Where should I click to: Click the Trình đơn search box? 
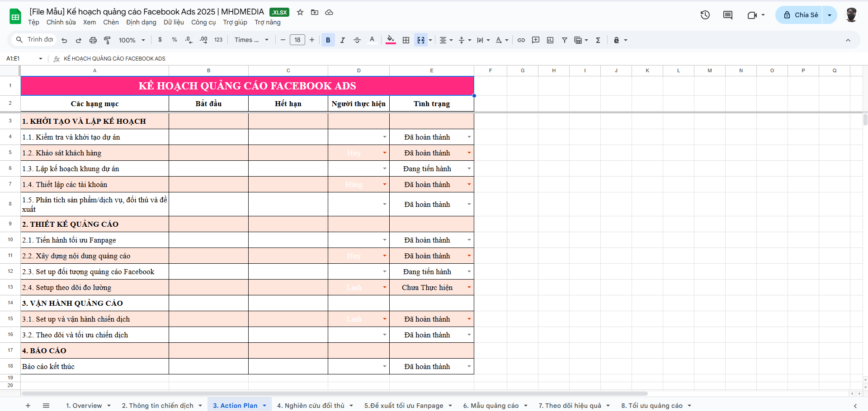[x=34, y=40]
